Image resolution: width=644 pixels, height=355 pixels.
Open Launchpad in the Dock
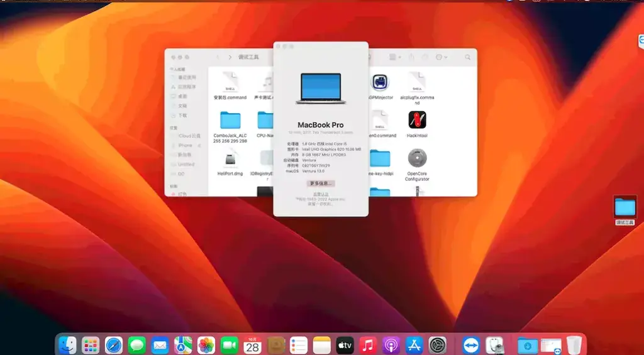pyautogui.click(x=91, y=346)
